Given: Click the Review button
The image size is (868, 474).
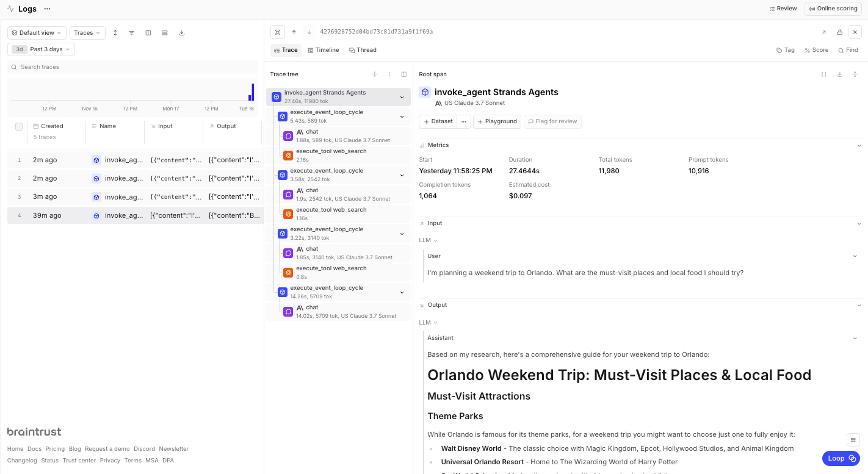Looking at the screenshot, I should tap(783, 9).
